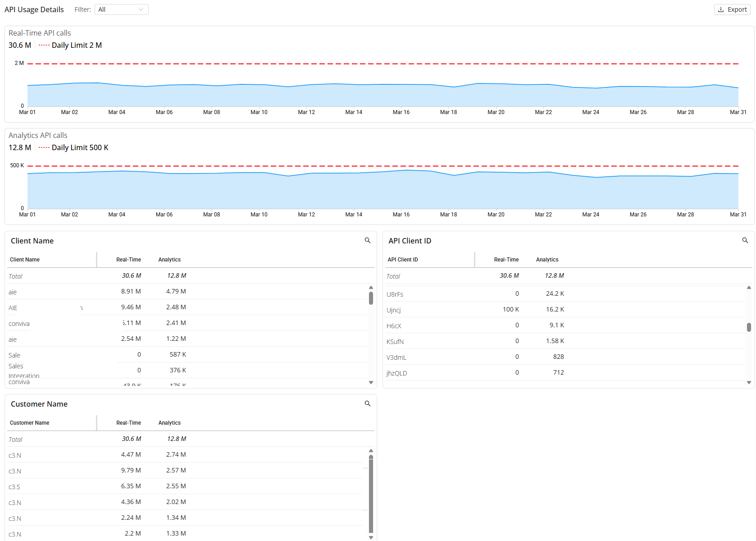Image resolution: width=756 pixels, height=541 pixels.
Task: Open search in Customer Name panel
Action: coord(368,404)
